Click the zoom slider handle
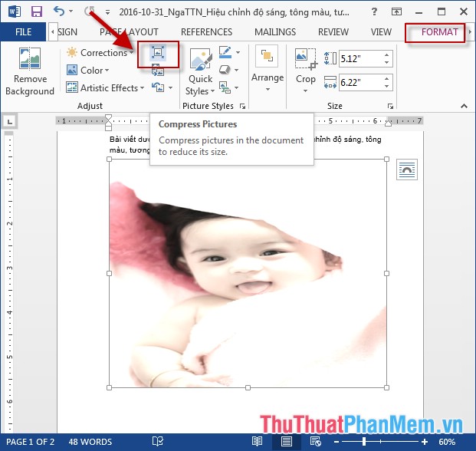This screenshot has height=451, width=476. point(364,442)
